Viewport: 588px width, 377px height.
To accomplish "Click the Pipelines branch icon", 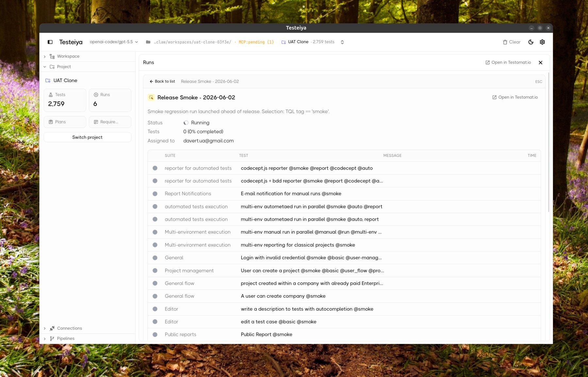I will pyautogui.click(x=52, y=338).
